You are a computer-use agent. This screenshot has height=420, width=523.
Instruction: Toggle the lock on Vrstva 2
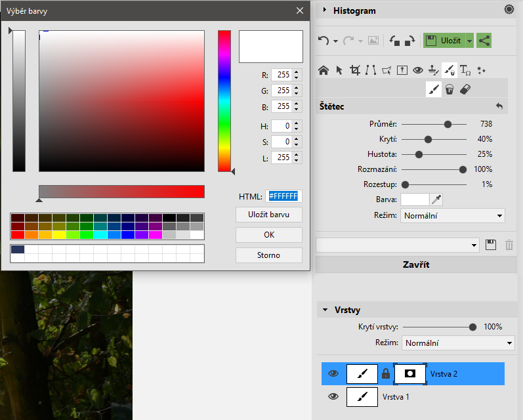click(x=386, y=373)
